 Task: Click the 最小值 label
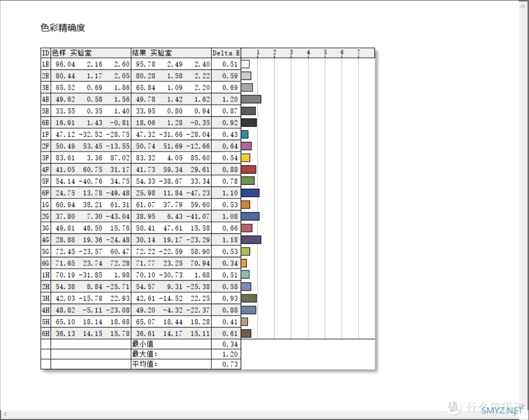click(143, 344)
